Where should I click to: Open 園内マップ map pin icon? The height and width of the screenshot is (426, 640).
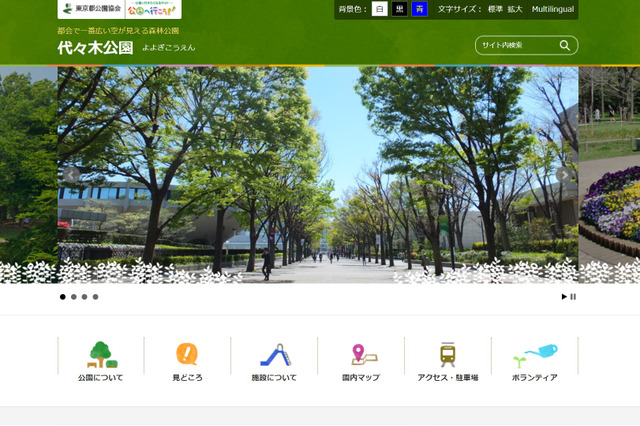[x=364, y=354]
